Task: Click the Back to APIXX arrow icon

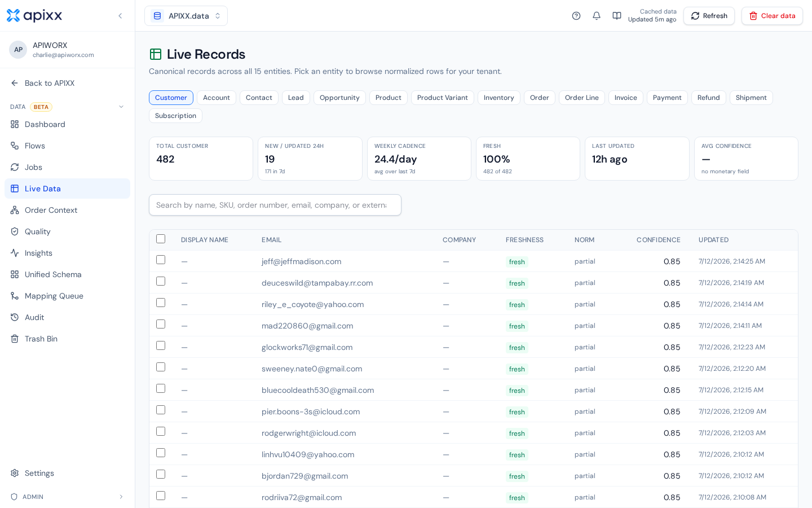Action: point(15,83)
